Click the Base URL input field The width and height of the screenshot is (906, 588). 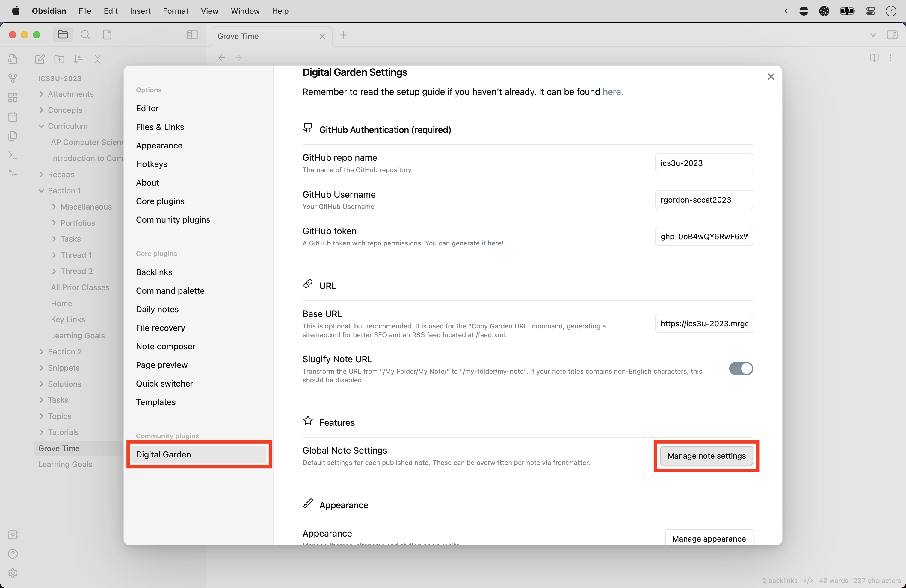(x=704, y=323)
